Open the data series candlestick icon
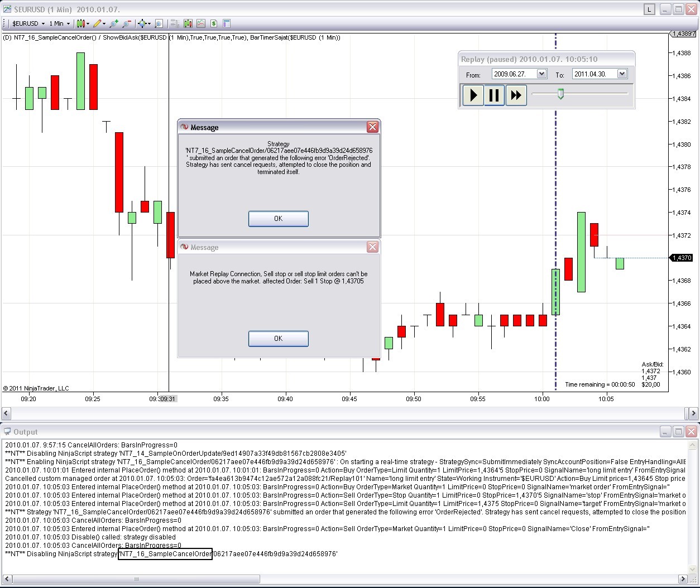Screen dimensions: 700x588 [x=188, y=23]
